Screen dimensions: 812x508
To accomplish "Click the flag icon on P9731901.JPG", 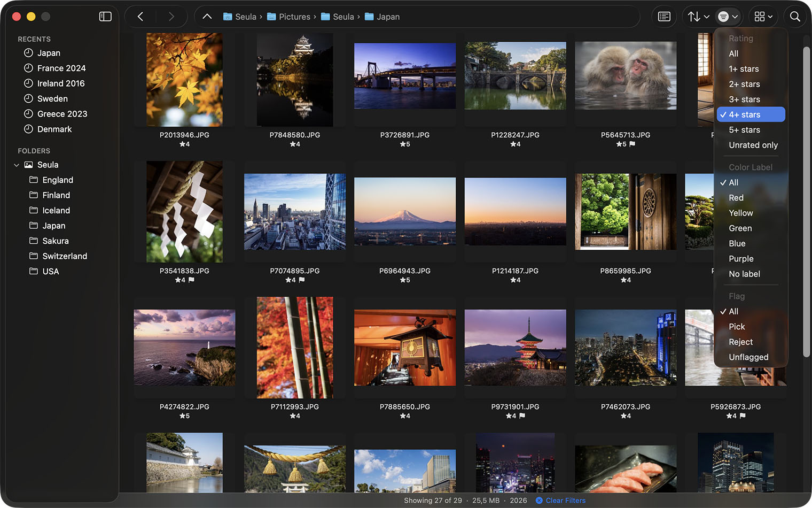I will [522, 415].
